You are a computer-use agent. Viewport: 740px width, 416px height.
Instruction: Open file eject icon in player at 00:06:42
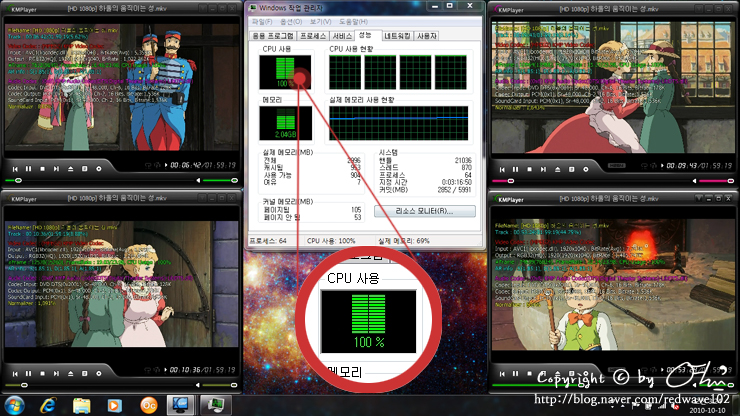71,169
